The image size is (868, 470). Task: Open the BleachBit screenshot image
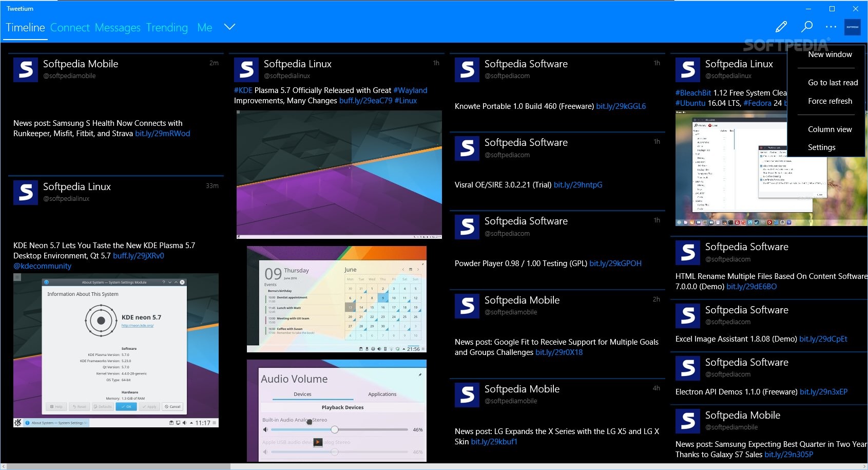click(771, 168)
